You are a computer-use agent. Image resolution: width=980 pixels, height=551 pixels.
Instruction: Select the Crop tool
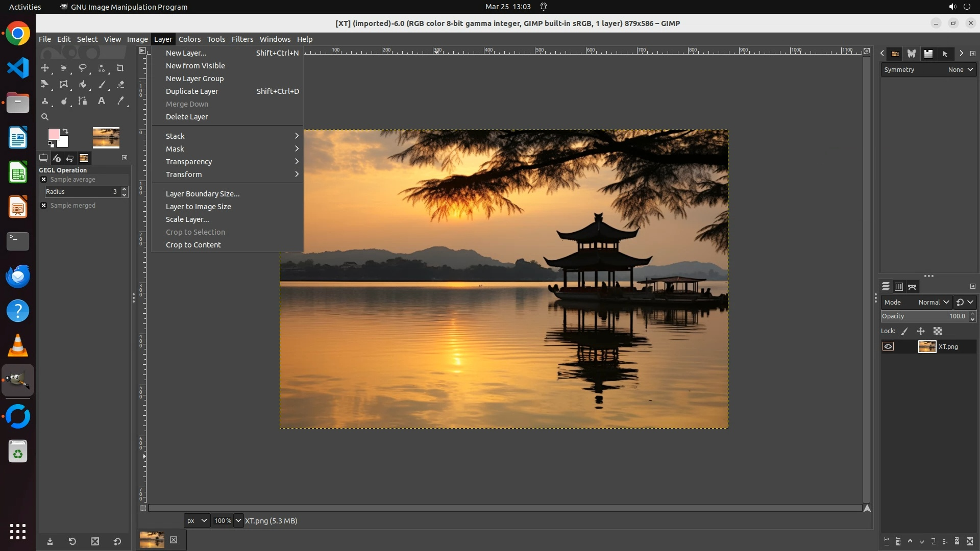[x=120, y=68]
